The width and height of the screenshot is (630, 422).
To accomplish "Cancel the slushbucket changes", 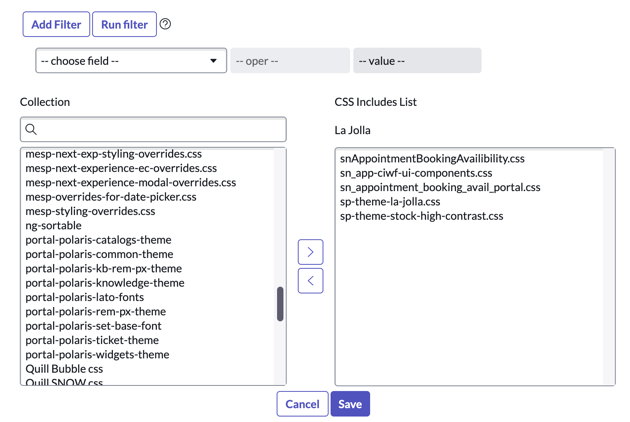I will coord(303,404).
